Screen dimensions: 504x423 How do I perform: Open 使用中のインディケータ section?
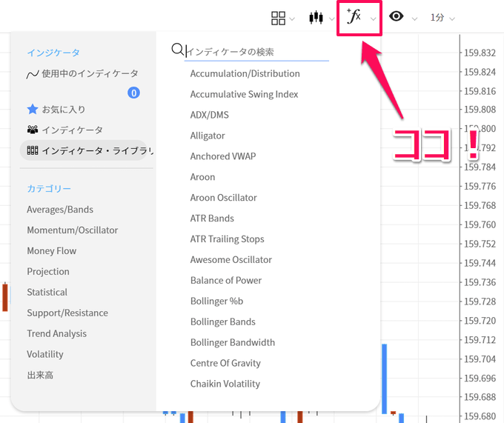pyautogui.click(x=82, y=74)
